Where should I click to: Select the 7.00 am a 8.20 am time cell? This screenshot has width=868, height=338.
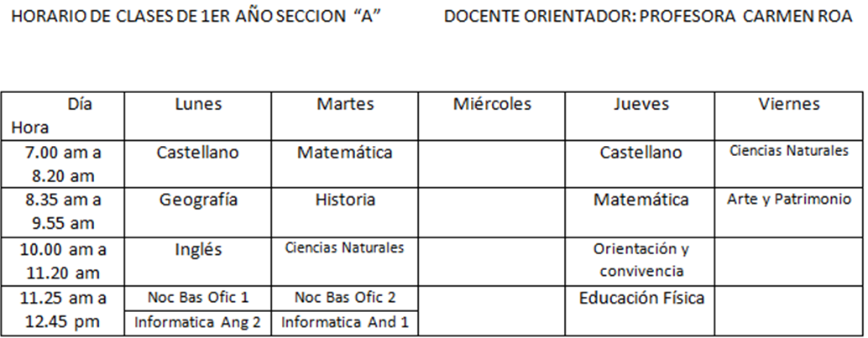[63, 164]
